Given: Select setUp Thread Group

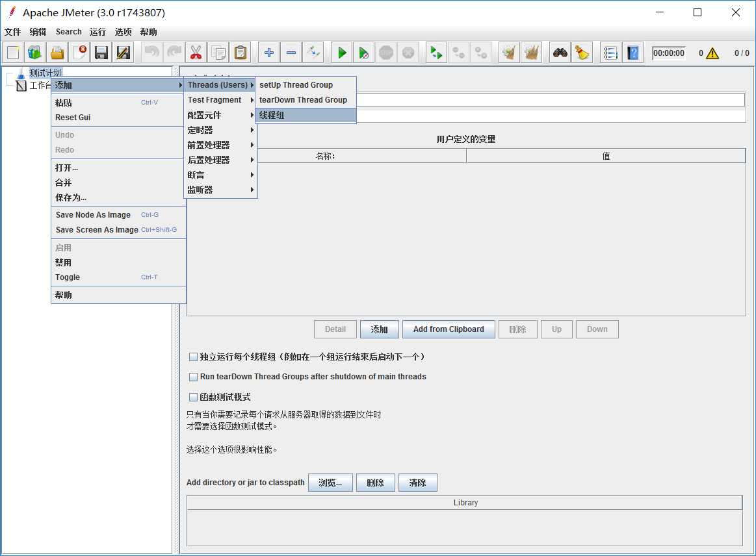Looking at the screenshot, I should (306, 85).
